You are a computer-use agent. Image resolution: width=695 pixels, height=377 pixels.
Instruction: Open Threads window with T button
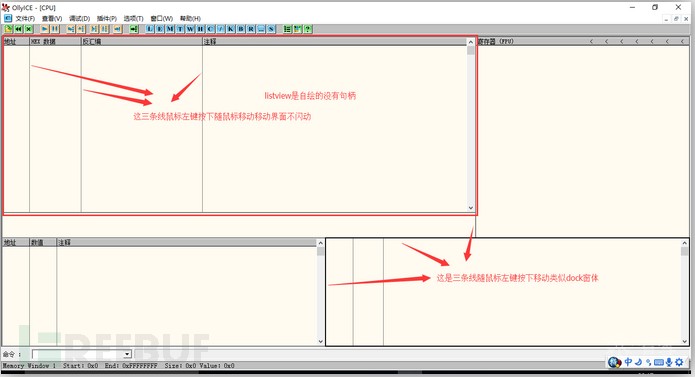tap(180, 29)
